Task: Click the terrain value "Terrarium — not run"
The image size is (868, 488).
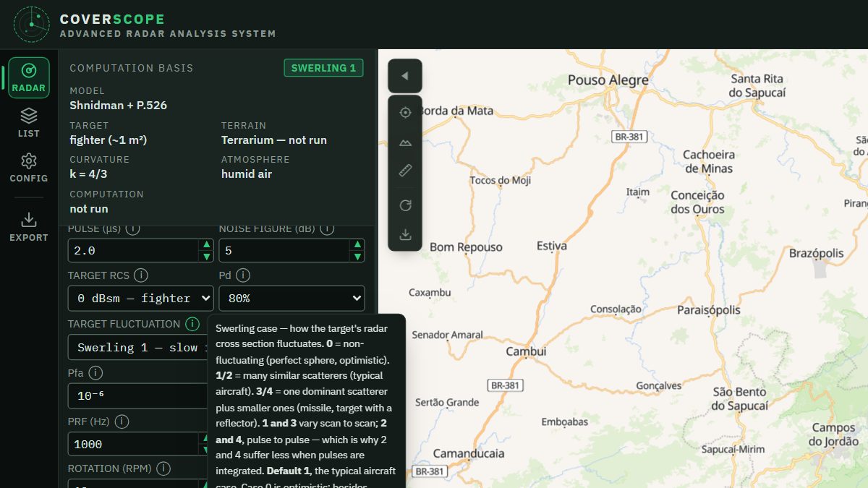Action: [x=274, y=140]
